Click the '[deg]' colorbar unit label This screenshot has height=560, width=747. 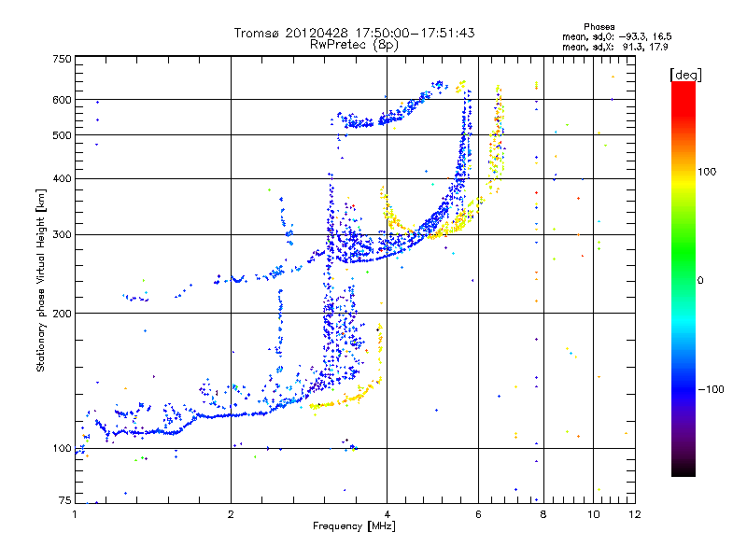685,75
